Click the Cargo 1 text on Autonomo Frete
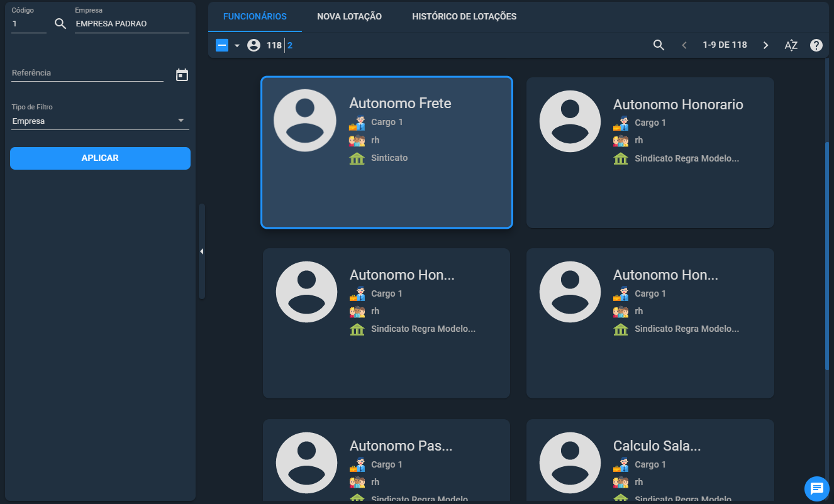 click(x=387, y=122)
